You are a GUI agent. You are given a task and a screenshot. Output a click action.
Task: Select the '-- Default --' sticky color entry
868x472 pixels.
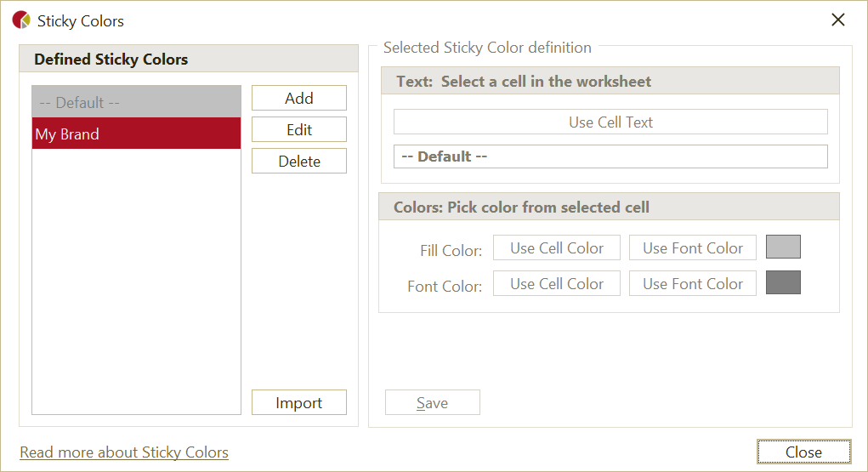[x=136, y=102]
